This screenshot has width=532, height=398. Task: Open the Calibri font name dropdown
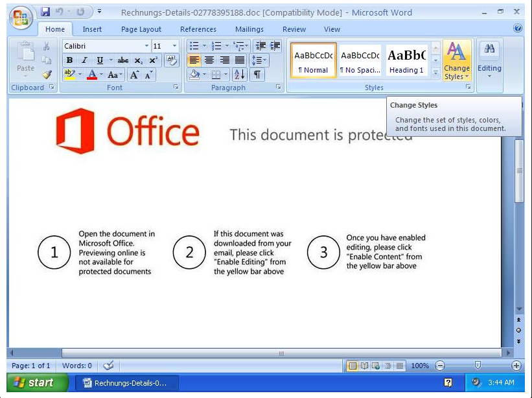tap(146, 46)
